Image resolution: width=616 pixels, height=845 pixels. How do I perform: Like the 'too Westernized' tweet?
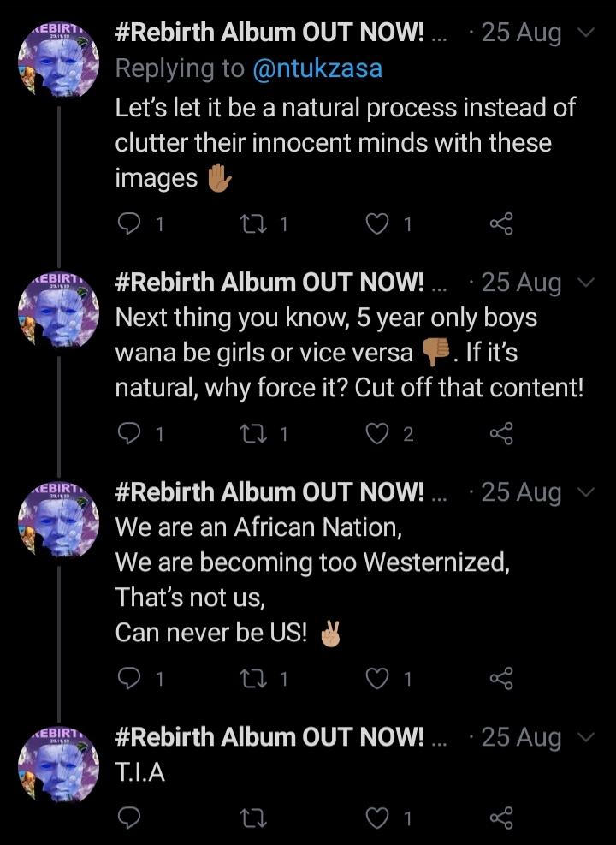pos(377,679)
